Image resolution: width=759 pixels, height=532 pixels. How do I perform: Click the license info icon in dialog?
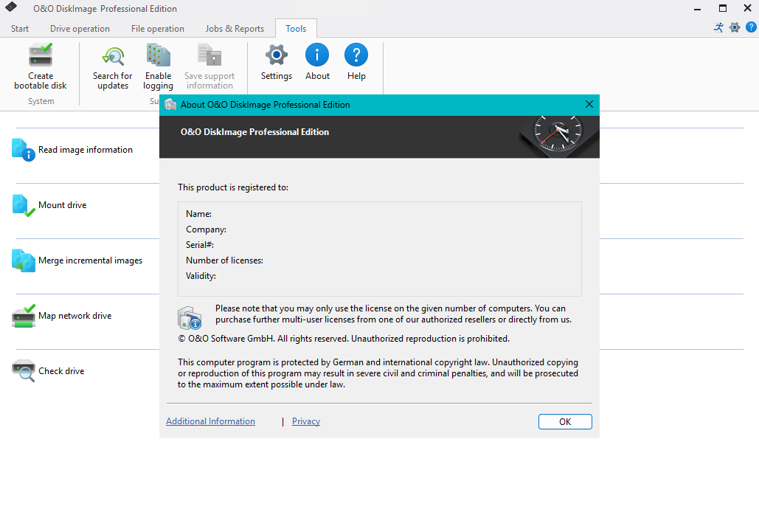tap(190, 318)
